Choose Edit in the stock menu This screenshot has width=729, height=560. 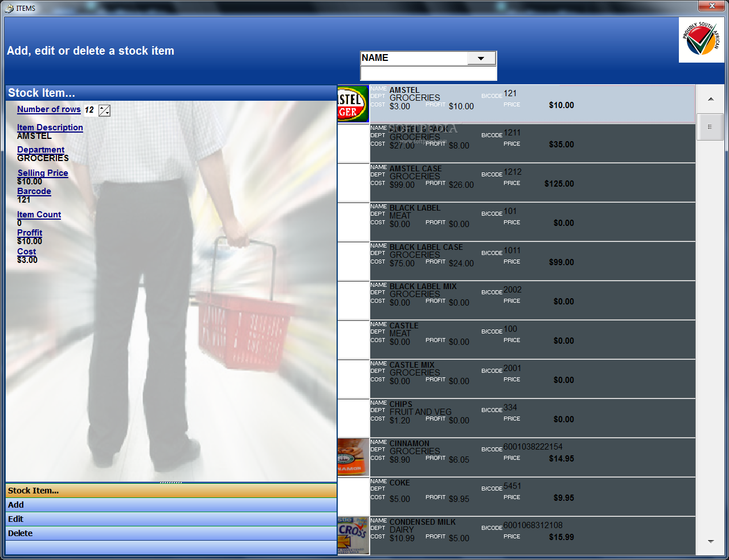pos(171,519)
